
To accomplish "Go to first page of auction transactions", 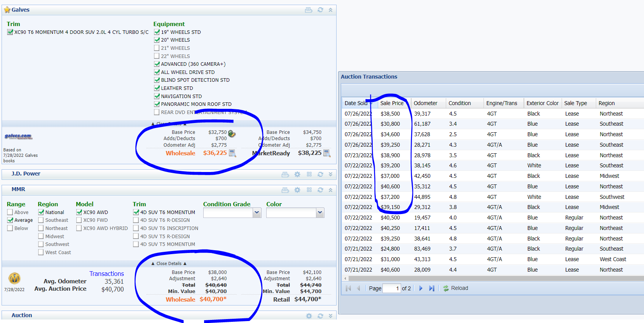I will 348,288.
